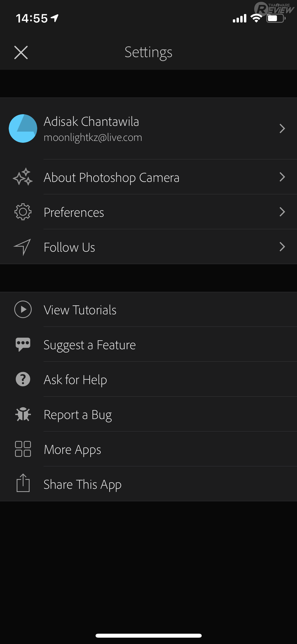Open the More Apps link

tap(72, 450)
